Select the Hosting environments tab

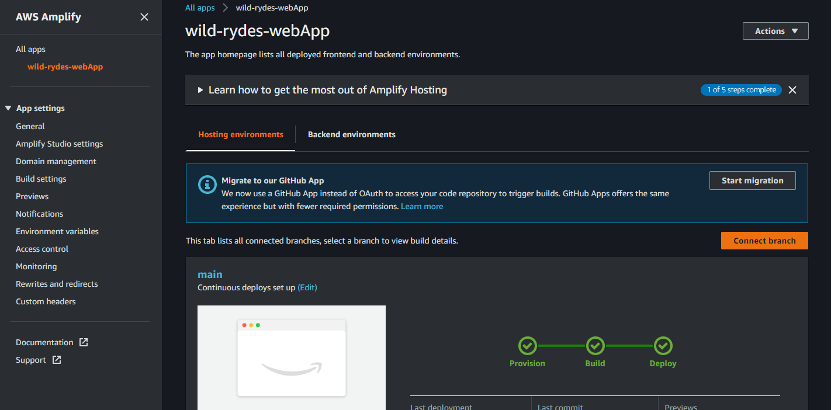point(241,135)
